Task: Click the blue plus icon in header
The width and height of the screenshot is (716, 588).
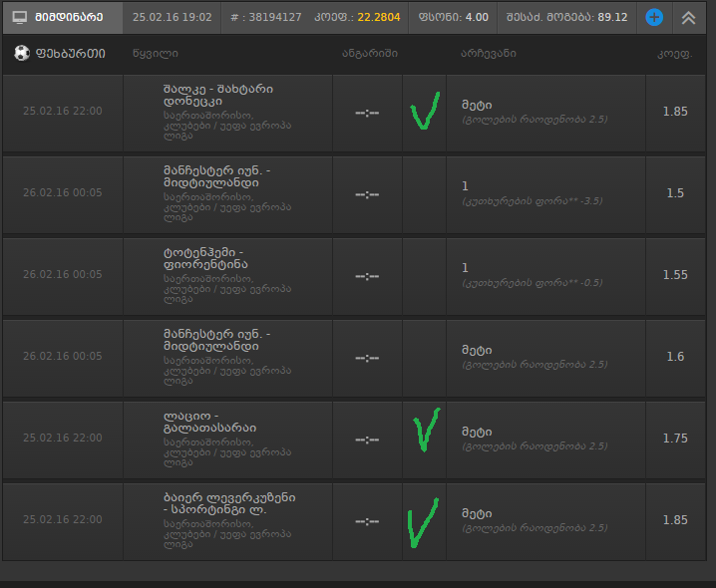Action: tap(654, 17)
